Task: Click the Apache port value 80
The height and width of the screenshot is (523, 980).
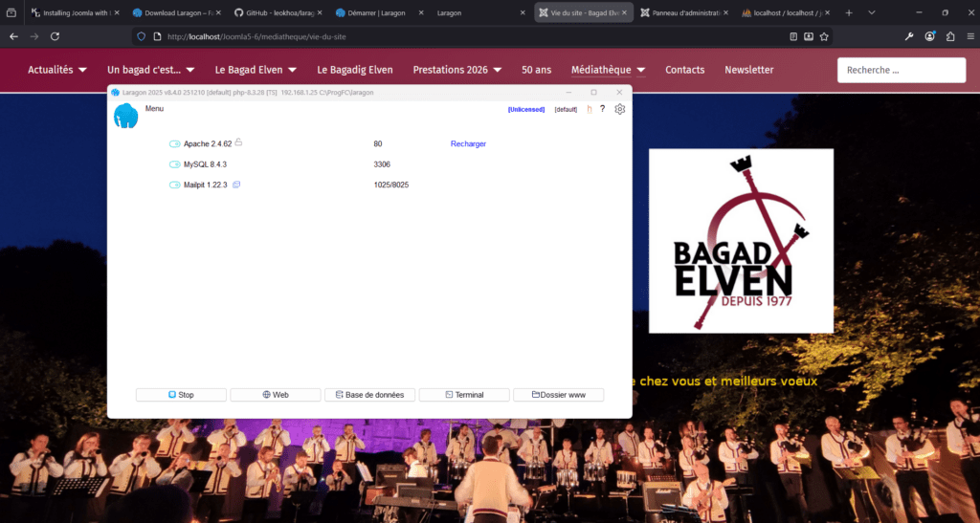Action: pos(377,144)
